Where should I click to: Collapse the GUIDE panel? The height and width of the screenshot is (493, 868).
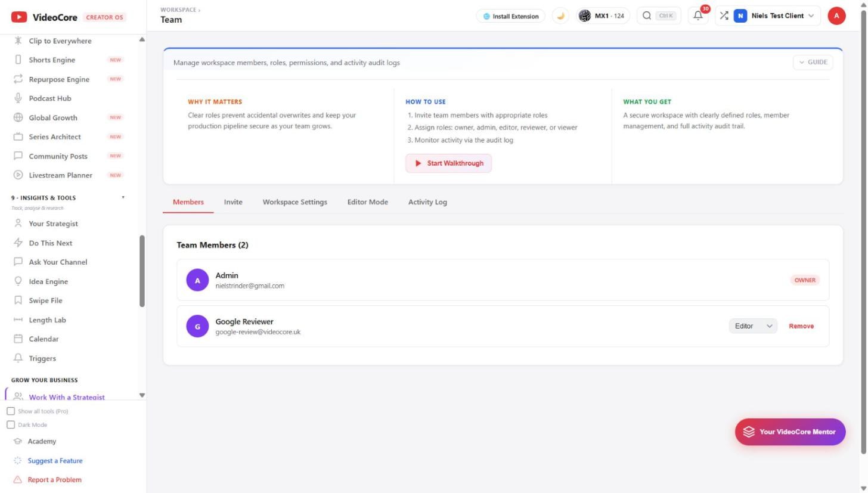pos(813,62)
